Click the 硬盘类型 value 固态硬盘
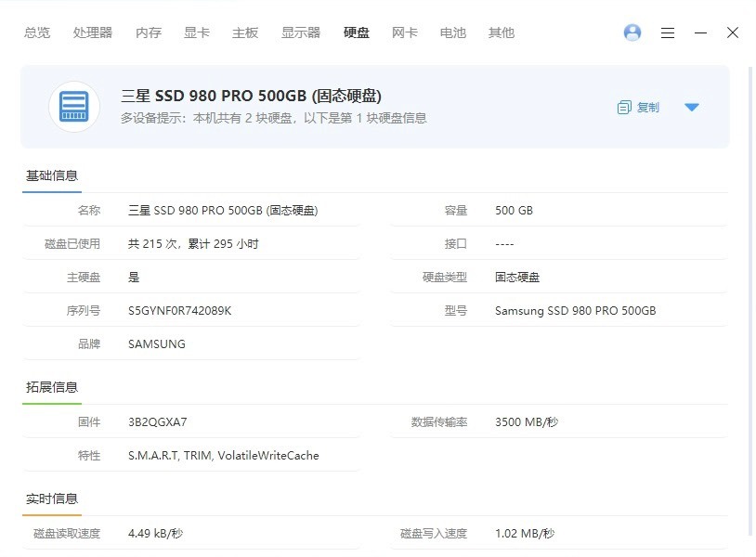The image size is (756, 557). (517, 277)
